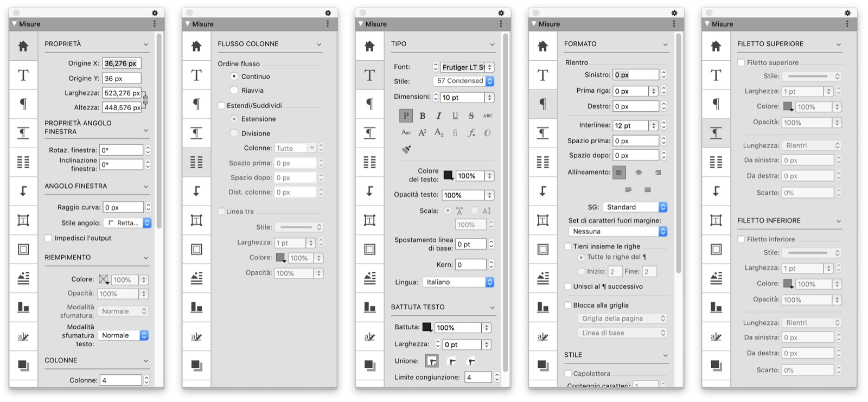The image size is (868, 402).
Task: Toggle the width/height proportion lock chain
Action: pos(145,100)
